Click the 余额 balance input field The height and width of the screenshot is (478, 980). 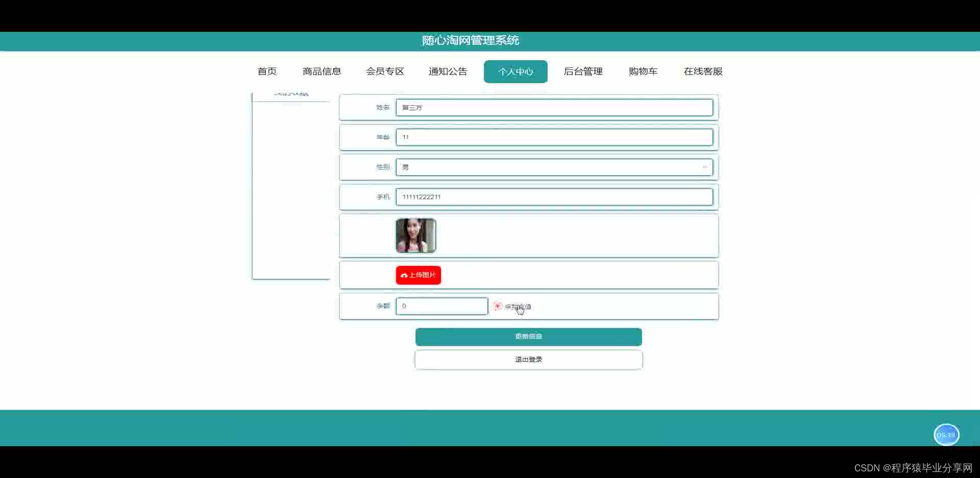(x=442, y=306)
